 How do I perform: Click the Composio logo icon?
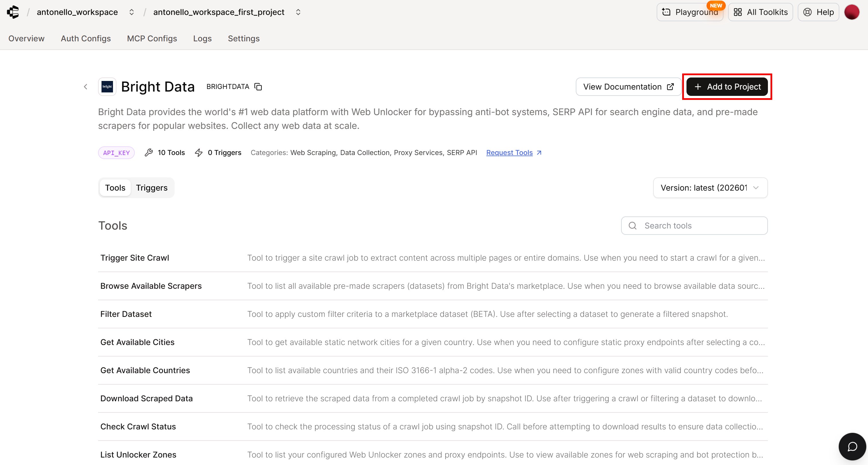coord(13,12)
